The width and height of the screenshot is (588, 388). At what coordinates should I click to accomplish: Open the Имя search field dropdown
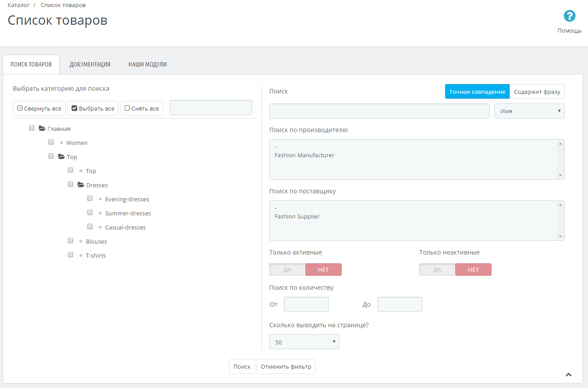[x=529, y=111]
